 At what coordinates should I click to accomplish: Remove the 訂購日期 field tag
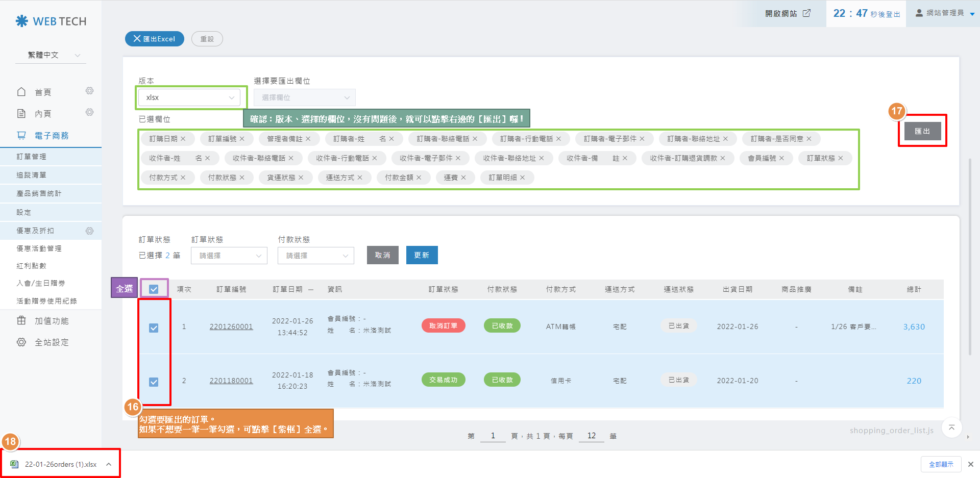tap(183, 139)
